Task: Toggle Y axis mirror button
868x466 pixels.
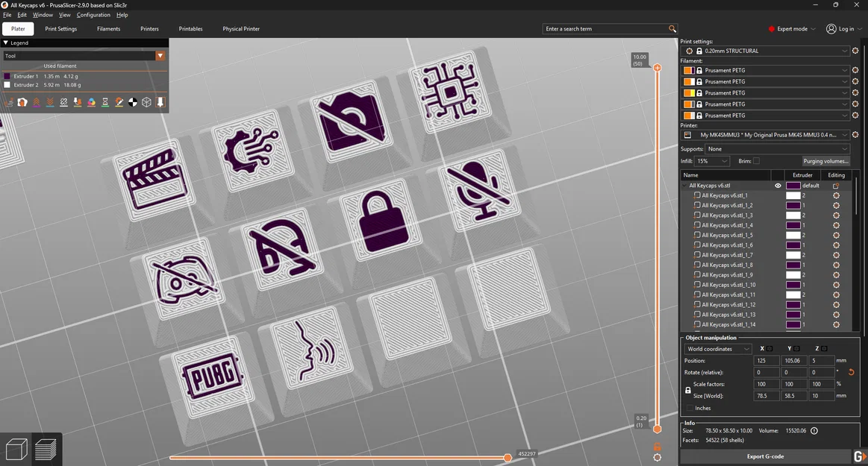Action: tap(796, 349)
